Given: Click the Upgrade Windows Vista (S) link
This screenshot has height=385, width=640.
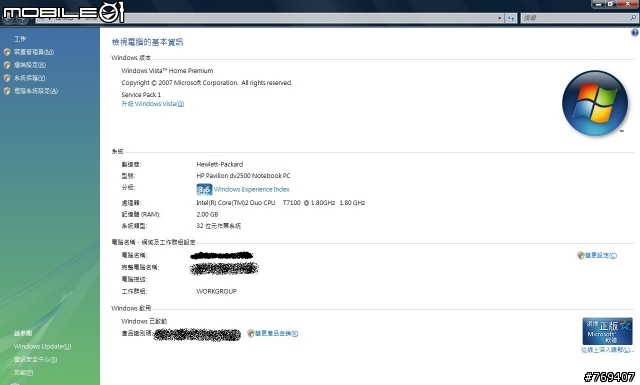Looking at the screenshot, I should click(153, 104).
